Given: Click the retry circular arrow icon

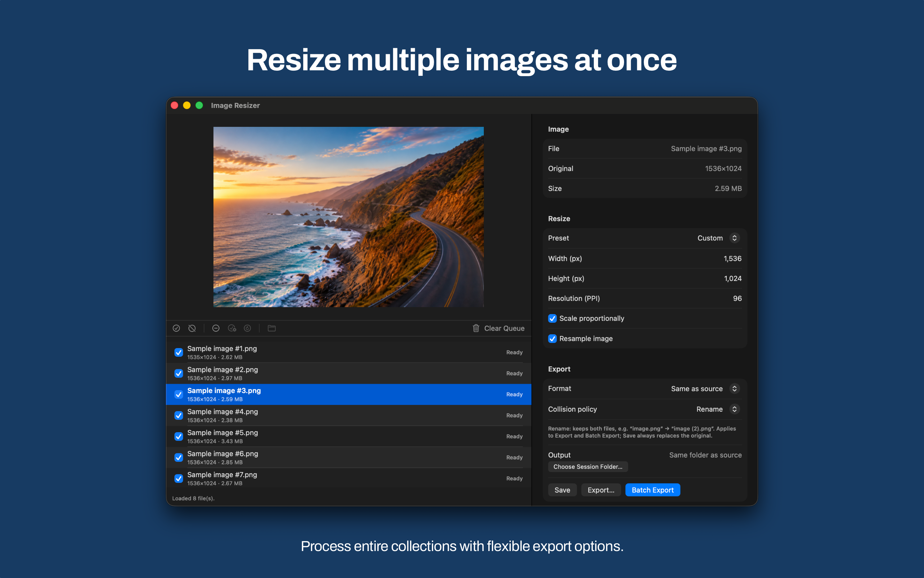Looking at the screenshot, I should [x=247, y=328].
